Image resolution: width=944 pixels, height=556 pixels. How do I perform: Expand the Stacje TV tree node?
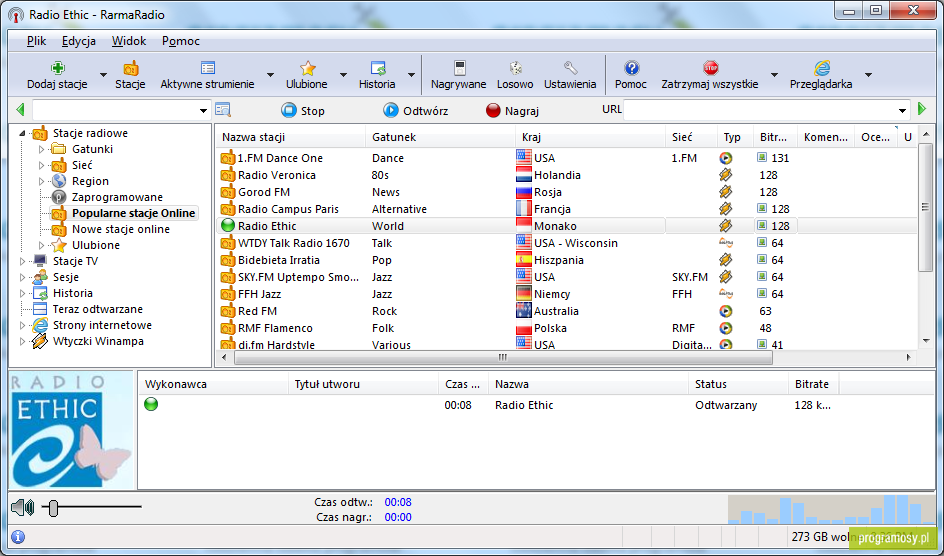[23, 261]
